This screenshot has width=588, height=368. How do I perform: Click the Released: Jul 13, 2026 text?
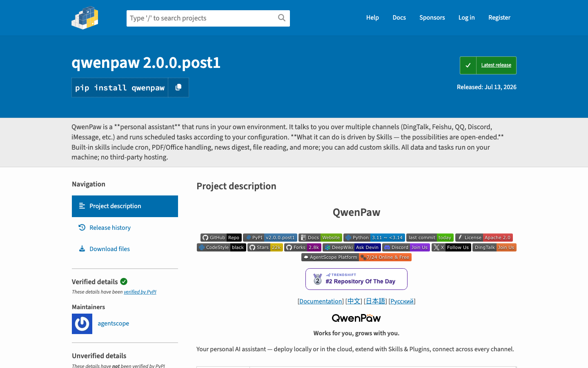click(x=487, y=87)
